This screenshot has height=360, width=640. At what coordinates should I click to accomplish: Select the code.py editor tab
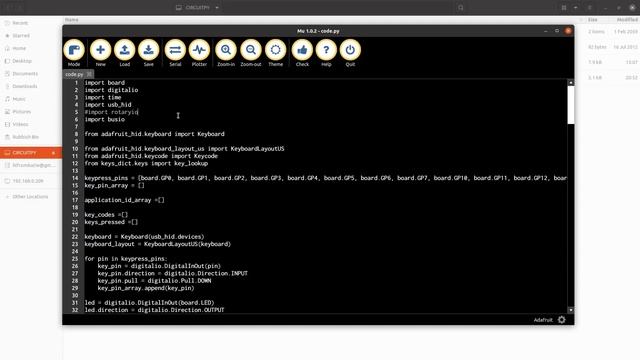74,74
